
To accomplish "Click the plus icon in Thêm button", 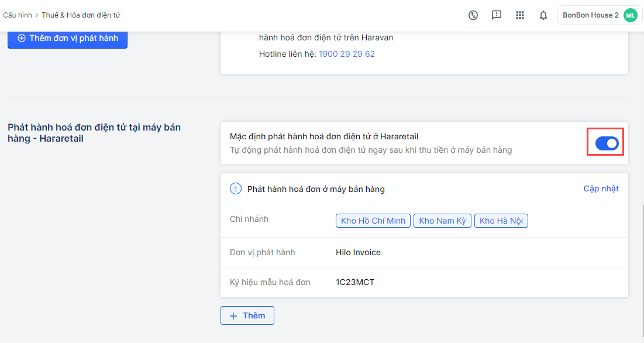I will click(233, 315).
